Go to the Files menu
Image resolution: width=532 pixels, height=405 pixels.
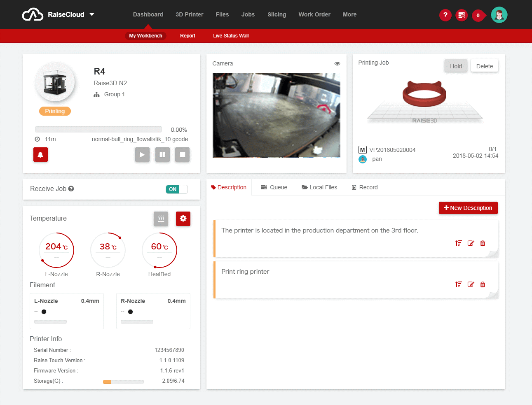[x=222, y=14]
